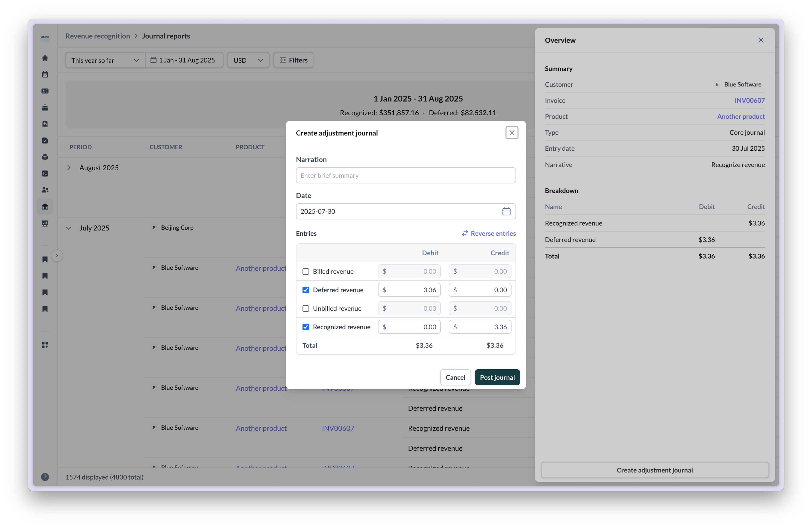Image resolution: width=812 pixels, height=528 pixels.
Task: Click '1574 displayed (4800 total)' status text
Action: (x=104, y=477)
